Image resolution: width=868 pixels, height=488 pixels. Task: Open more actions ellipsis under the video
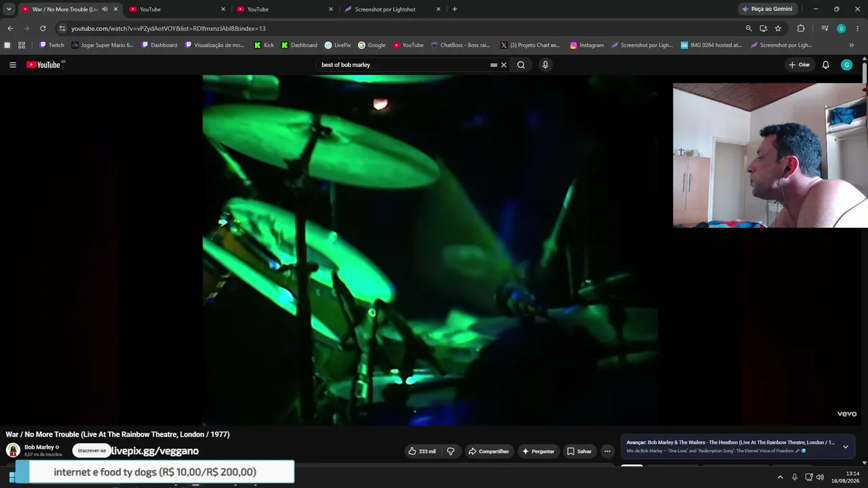[x=608, y=451]
